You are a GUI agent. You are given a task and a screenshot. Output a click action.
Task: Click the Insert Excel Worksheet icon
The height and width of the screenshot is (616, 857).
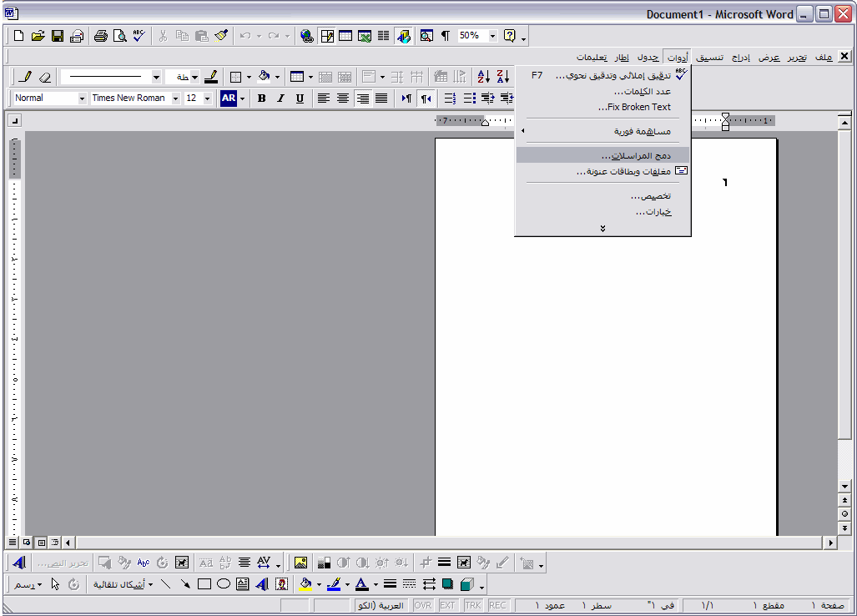coord(365,36)
